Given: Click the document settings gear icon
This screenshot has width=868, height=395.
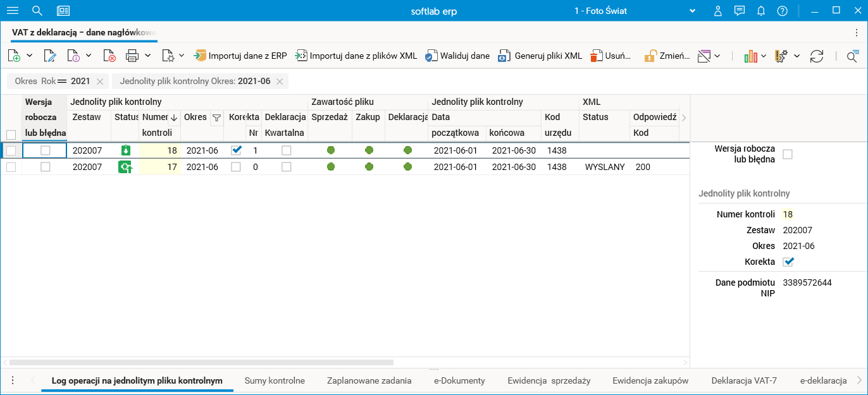Looking at the screenshot, I should [168, 56].
